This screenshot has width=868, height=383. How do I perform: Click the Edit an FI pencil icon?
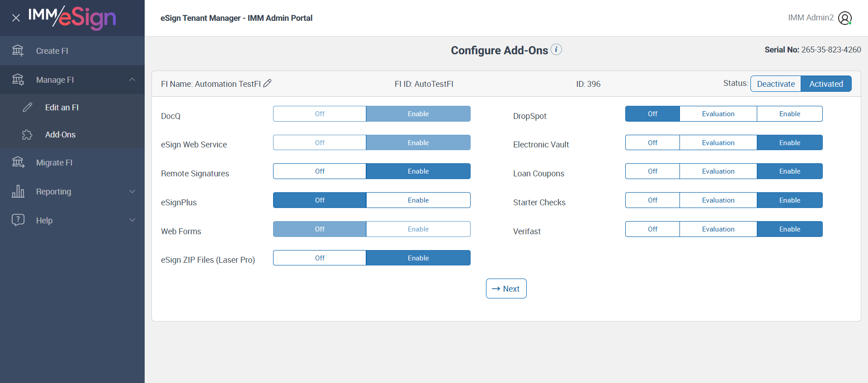pos(28,107)
